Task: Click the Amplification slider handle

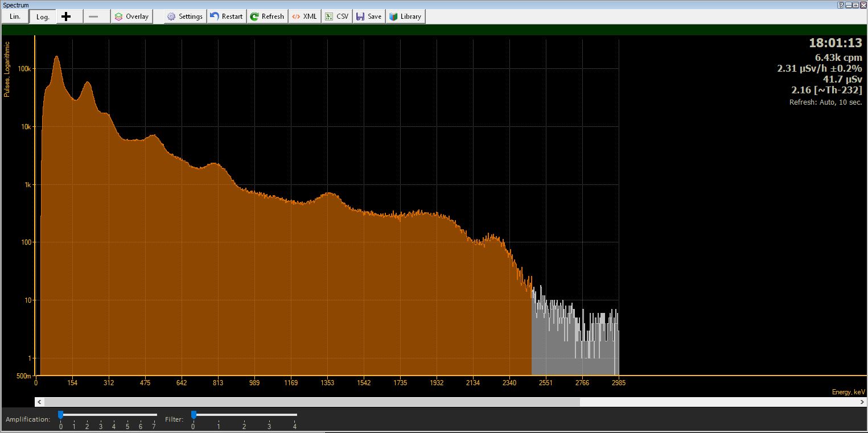Action: tap(60, 415)
